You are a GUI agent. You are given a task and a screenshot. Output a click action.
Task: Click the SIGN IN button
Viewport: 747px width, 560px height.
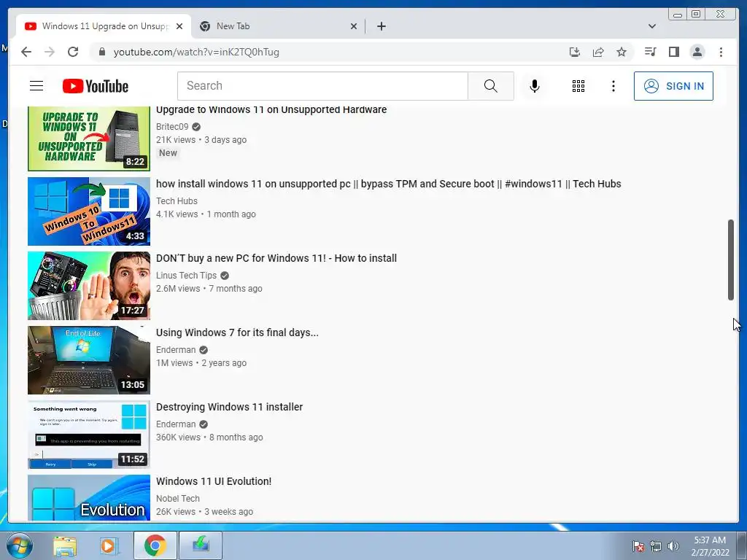(x=673, y=86)
